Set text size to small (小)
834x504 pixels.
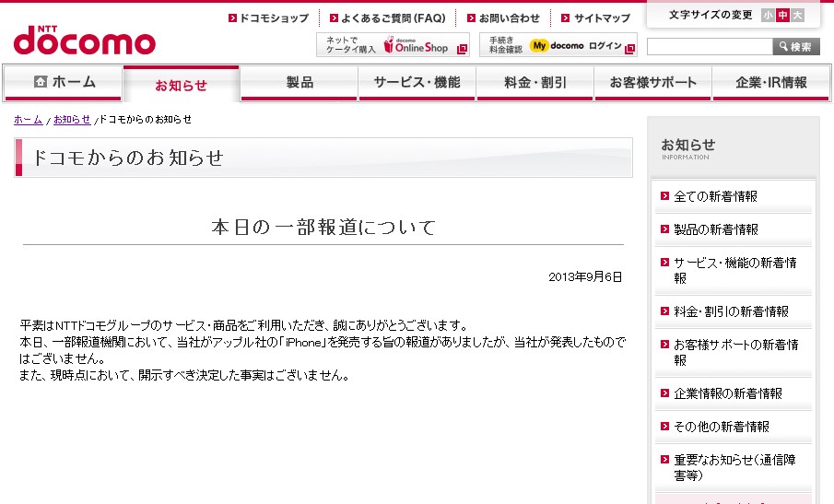pos(768,16)
